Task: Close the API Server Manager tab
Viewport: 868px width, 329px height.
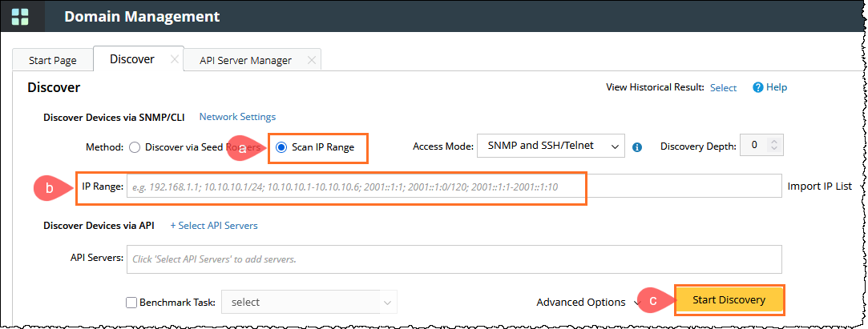Action: [x=312, y=60]
